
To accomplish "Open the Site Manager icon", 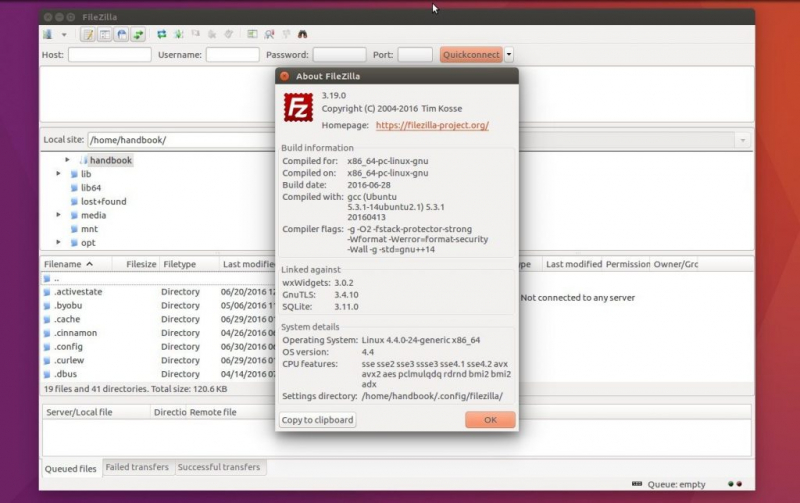I will pyautogui.click(x=48, y=35).
